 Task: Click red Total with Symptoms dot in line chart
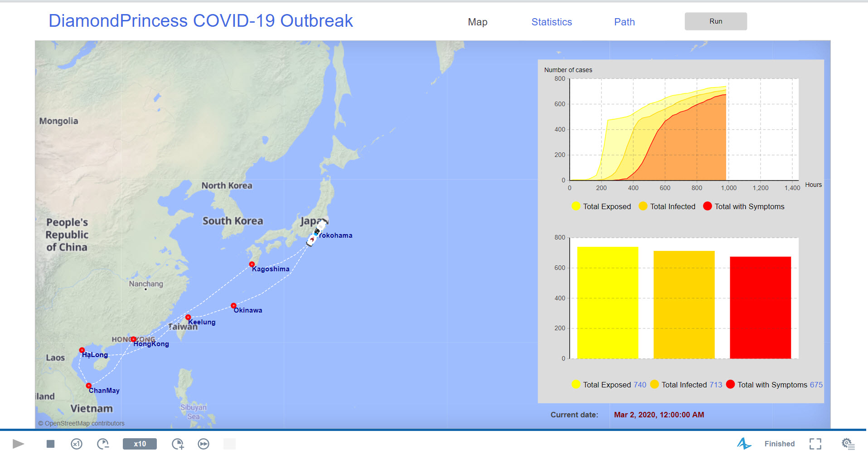pos(707,206)
